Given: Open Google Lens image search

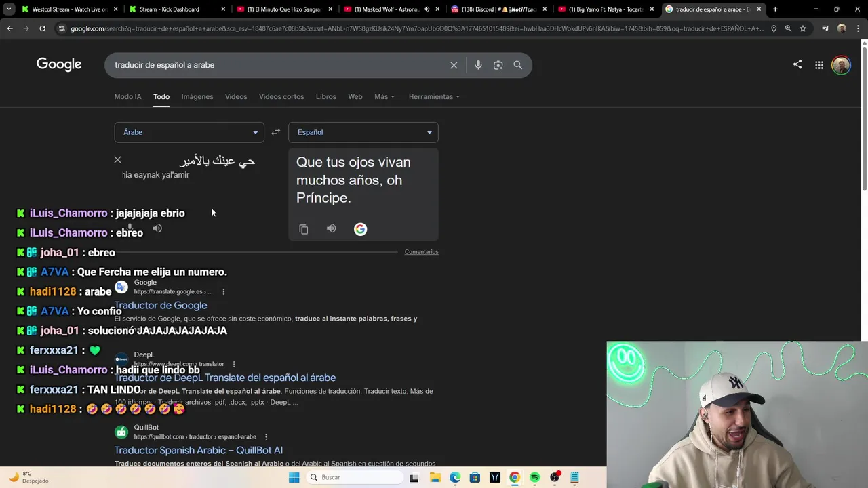Looking at the screenshot, I should pos(498,65).
